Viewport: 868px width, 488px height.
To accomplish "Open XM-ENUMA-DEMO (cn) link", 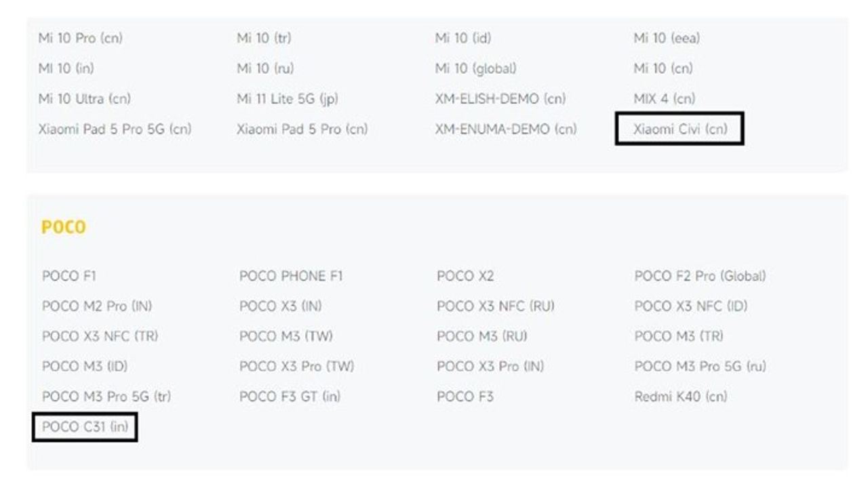I will point(506,129).
